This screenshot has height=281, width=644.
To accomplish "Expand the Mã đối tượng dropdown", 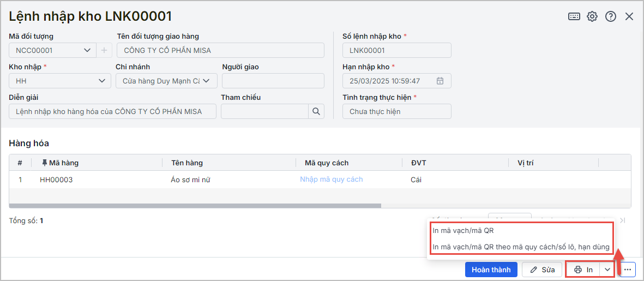I will point(87,50).
